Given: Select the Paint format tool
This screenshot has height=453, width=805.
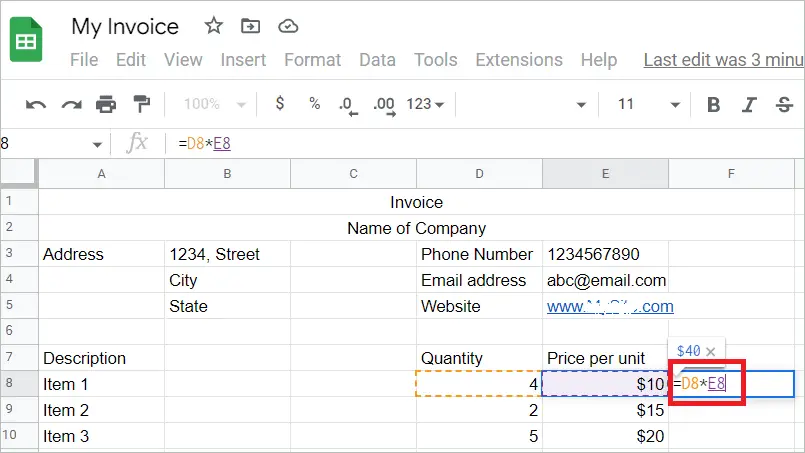Looking at the screenshot, I should click(x=142, y=104).
